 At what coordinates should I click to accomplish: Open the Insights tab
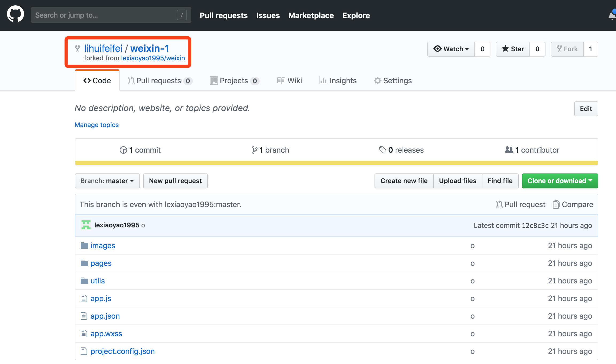pos(338,81)
